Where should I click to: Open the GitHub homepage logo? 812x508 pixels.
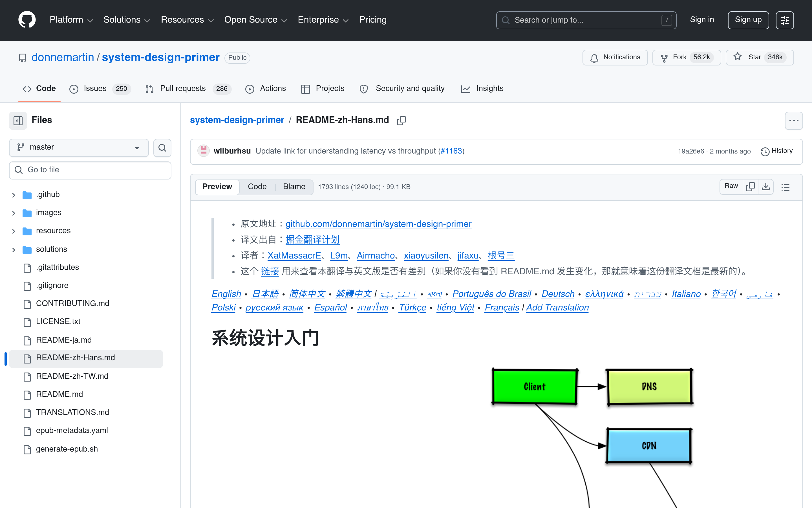(x=27, y=20)
